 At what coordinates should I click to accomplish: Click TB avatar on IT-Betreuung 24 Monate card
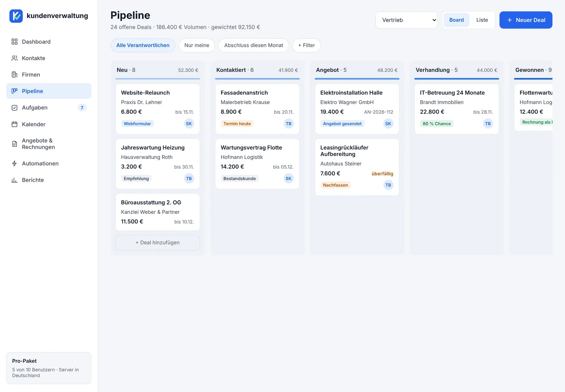coord(488,123)
